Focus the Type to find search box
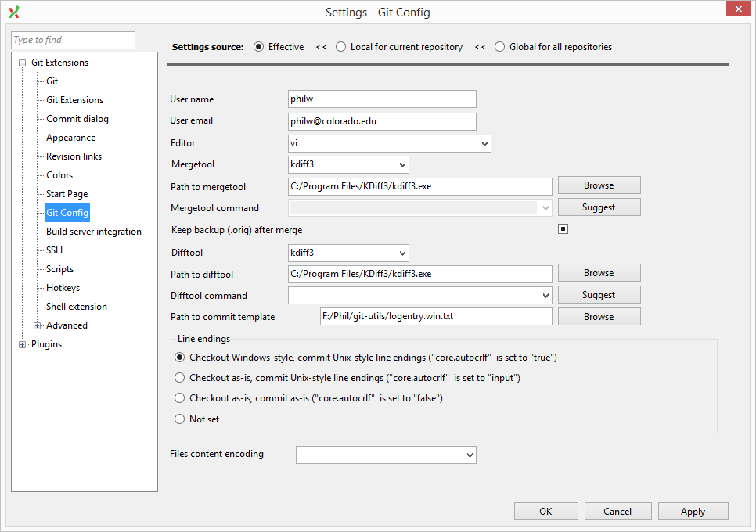 tap(74, 40)
